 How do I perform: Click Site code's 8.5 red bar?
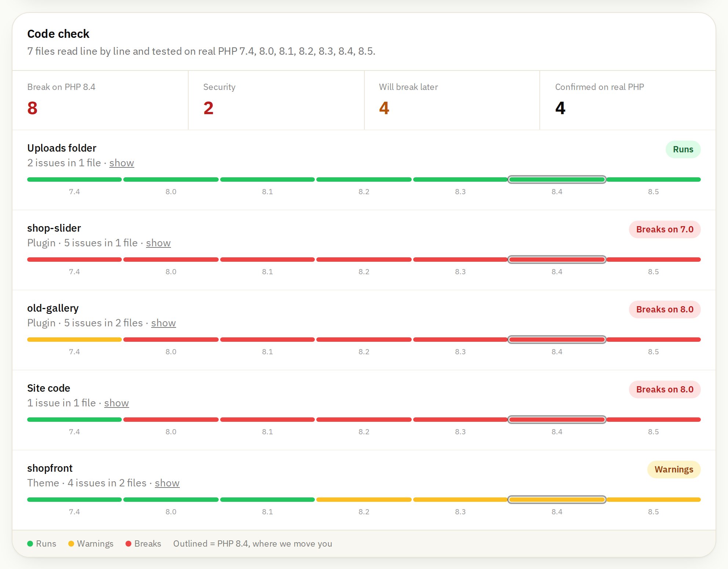click(654, 420)
